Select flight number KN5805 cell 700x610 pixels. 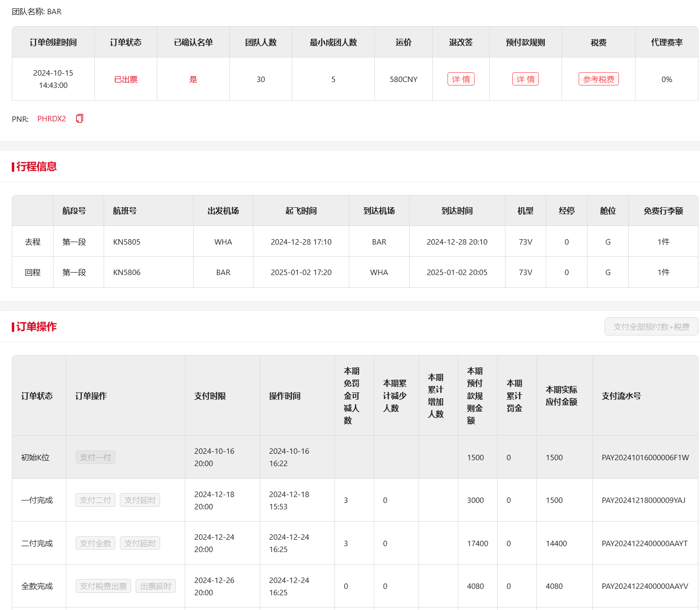[127, 242]
